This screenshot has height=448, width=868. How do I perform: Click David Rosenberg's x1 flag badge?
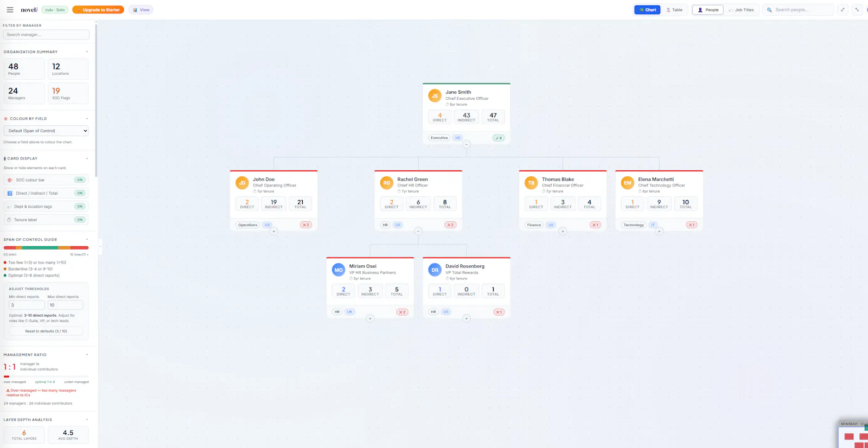(499, 312)
